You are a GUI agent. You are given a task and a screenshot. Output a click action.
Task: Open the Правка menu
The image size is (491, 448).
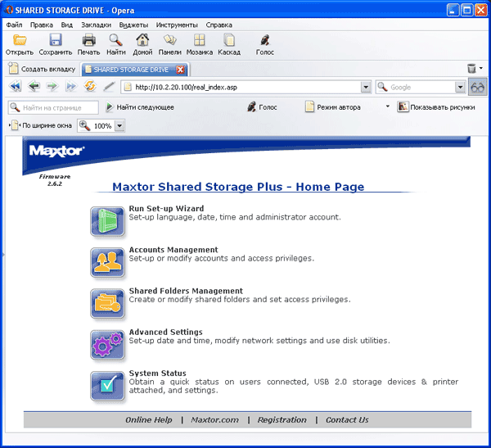[x=42, y=25]
